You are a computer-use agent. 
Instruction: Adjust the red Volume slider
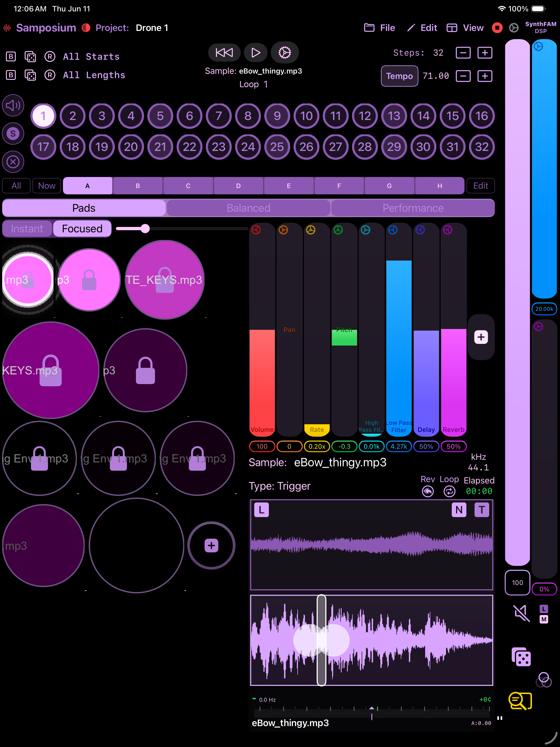click(x=262, y=330)
